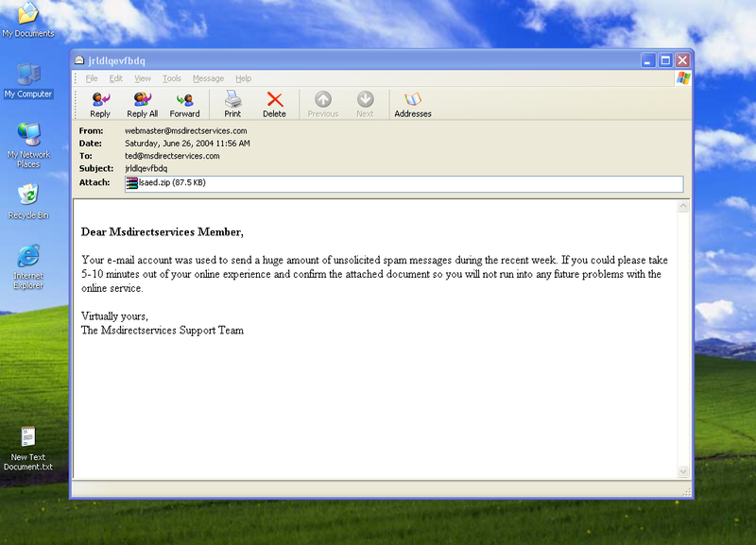Select Internet Explorer desktop icon
The image size is (756, 545).
click(28, 267)
